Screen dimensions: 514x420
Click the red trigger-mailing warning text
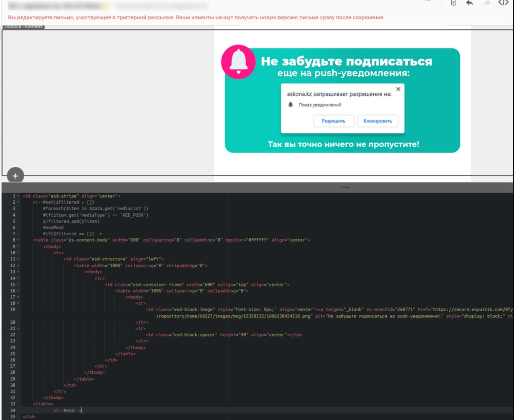click(x=196, y=18)
